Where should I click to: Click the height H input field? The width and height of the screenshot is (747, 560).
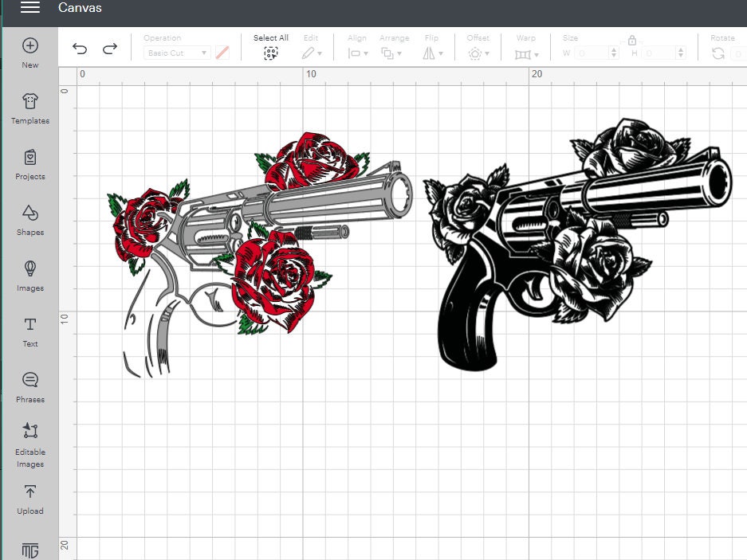coord(659,53)
